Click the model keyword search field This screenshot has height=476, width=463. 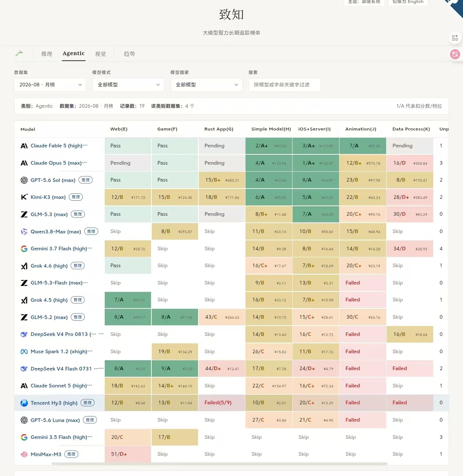click(x=284, y=85)
